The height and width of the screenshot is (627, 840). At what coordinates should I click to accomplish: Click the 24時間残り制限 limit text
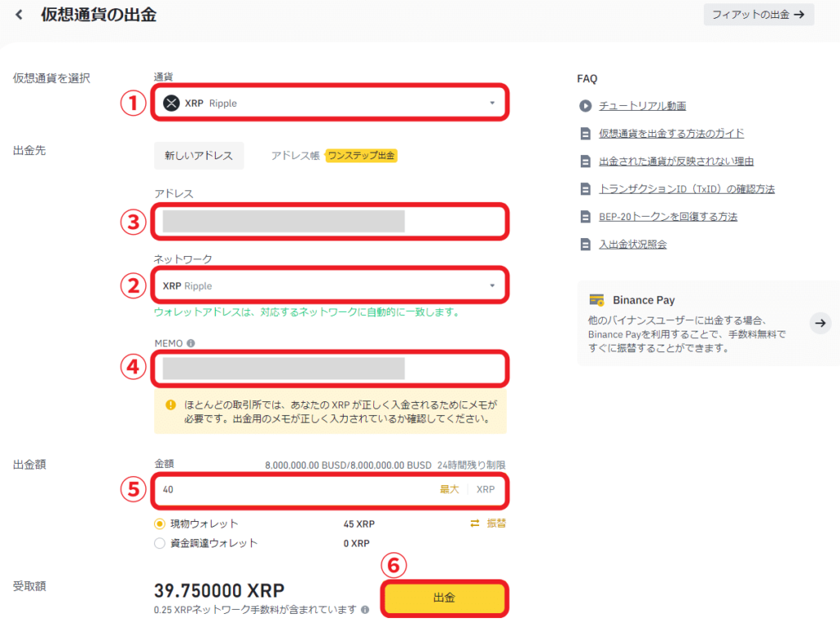tap(472, 465)
